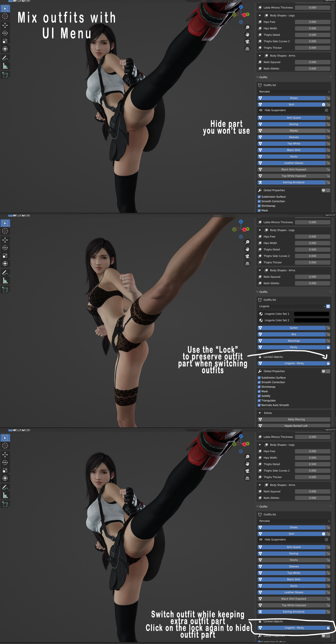Viewport: 336px width, 644px height.
Task: Activate the Transform tool in bottom screenshot
Action: click(5, 479)
